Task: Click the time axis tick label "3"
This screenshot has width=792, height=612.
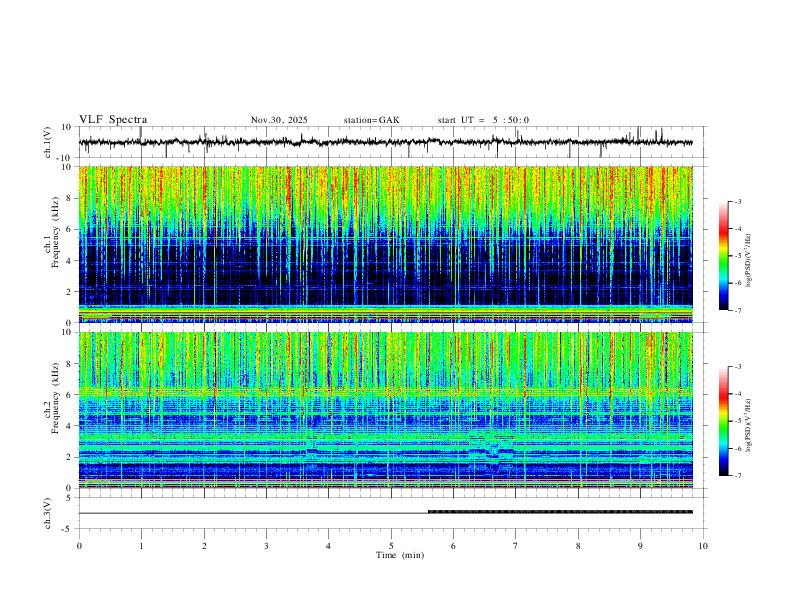Action: click(266, 546)
